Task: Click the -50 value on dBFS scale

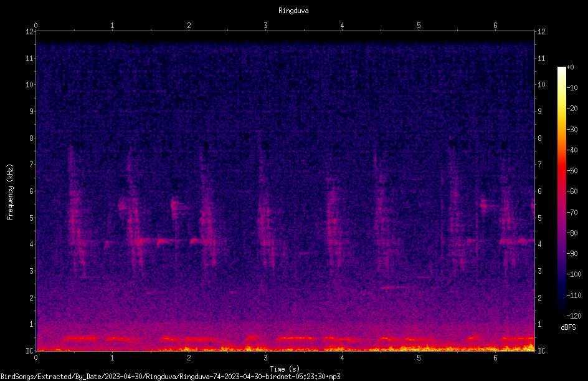Action: tap(572, 170)
